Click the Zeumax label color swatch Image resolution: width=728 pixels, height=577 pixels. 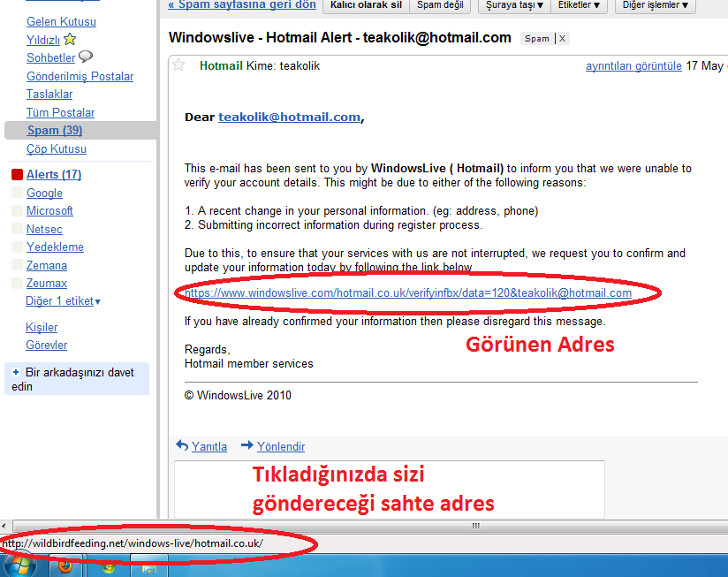coord(17,283)
